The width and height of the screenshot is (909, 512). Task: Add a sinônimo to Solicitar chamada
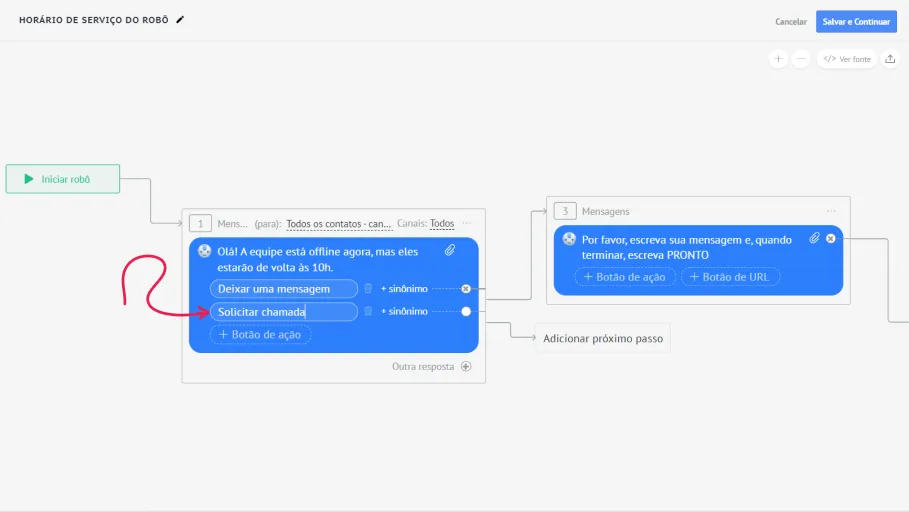click(x=404, y=311)
